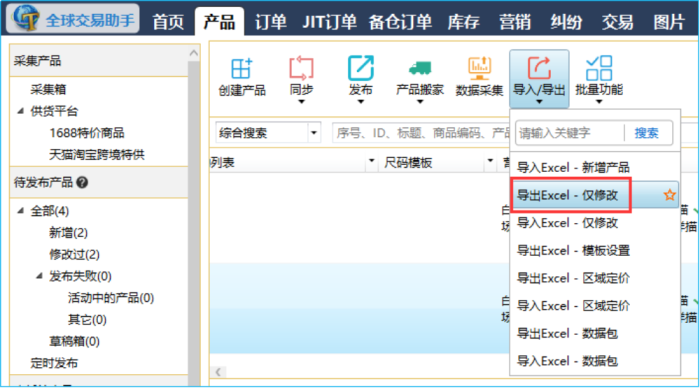Open the 列表 column filter arrow
The width and height of the screenshot is (700, 388).
371,160
